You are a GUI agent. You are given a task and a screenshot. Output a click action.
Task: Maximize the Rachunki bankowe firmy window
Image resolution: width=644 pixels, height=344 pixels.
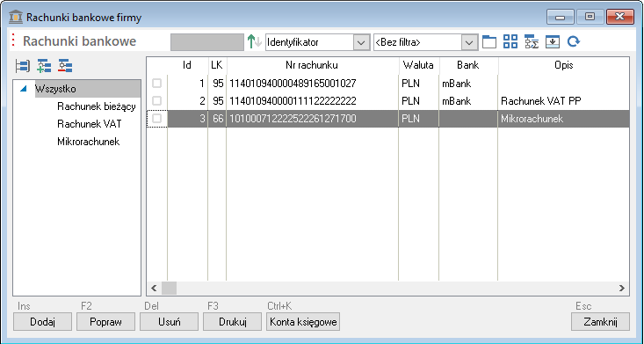click(x=590, y=17)
